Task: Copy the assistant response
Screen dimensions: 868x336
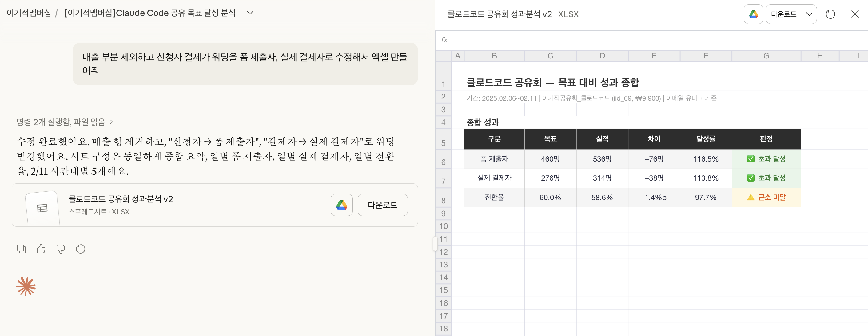Action: 21,249
